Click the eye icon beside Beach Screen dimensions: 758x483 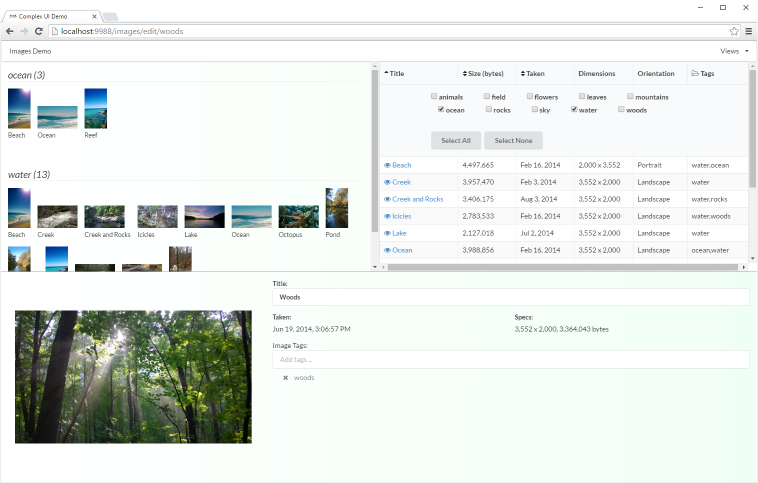point(387,165)
